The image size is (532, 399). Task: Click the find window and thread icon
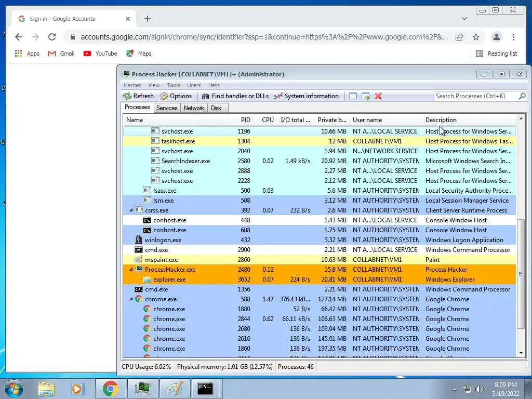pyautogui.click(x=365, y=96)
